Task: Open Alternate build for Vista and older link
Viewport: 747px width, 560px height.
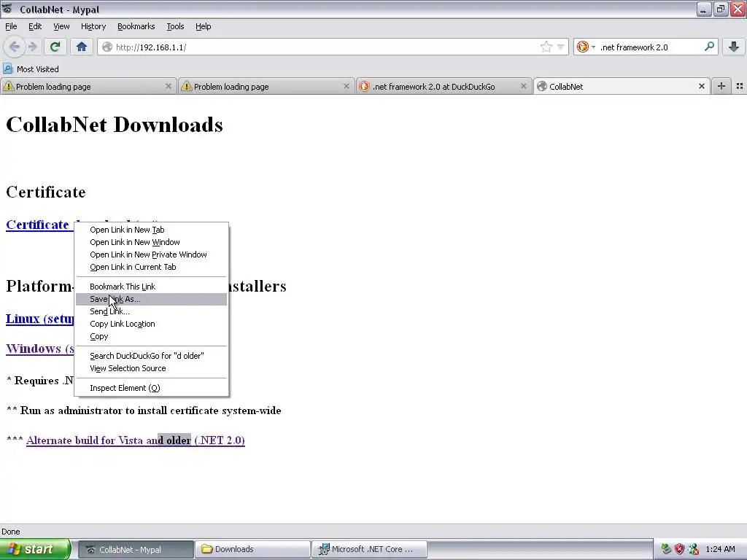Action: [135, 440]
